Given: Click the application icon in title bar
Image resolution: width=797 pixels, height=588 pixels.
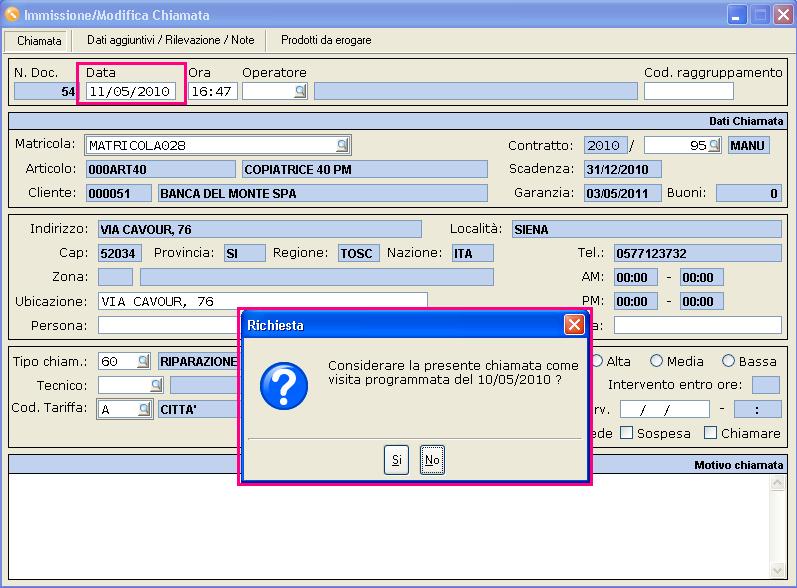Looking at the screenshot, I should (x=12, y=14).
